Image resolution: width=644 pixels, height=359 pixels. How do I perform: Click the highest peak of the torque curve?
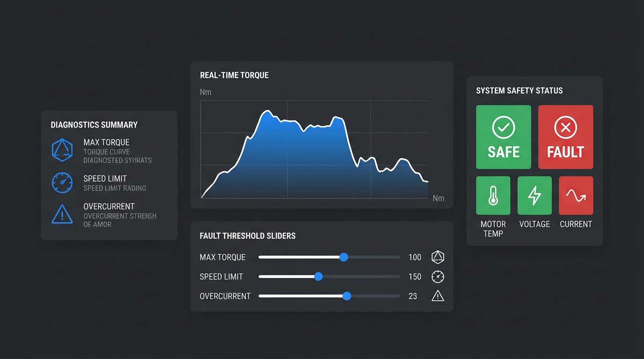point(267,111)
